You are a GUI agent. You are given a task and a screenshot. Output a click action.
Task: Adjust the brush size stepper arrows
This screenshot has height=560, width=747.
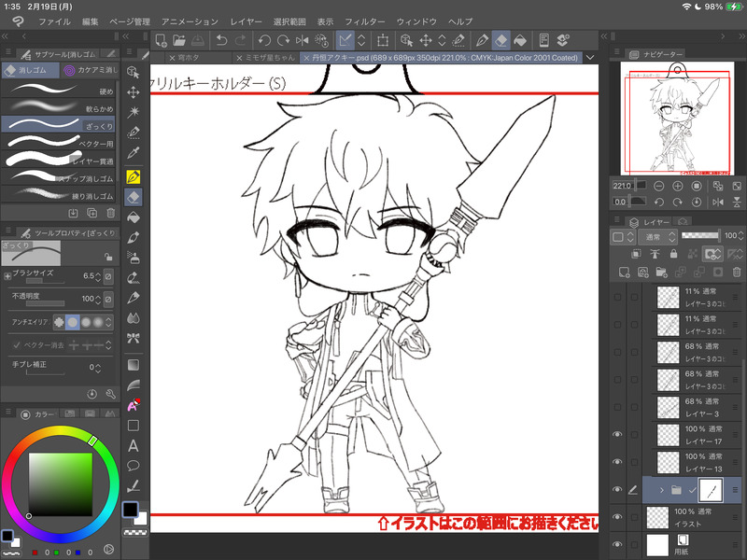coord(98,276)
